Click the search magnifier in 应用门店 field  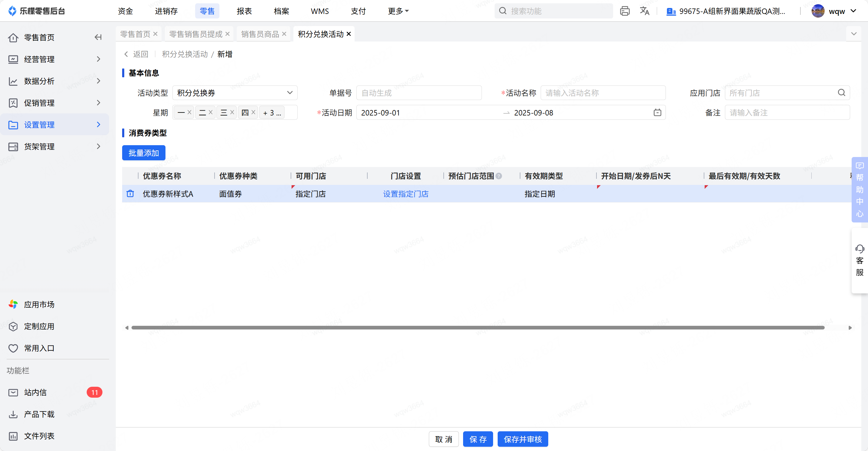841,93
